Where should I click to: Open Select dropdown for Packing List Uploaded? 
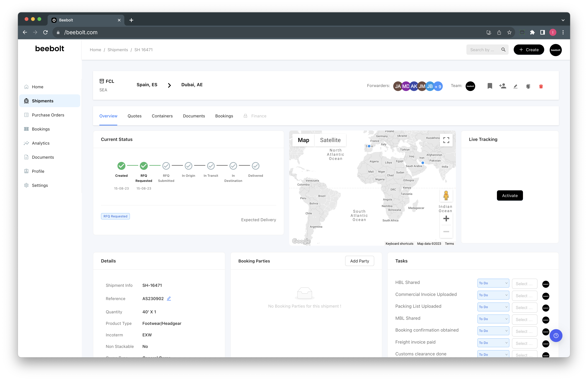coord(524,308)
